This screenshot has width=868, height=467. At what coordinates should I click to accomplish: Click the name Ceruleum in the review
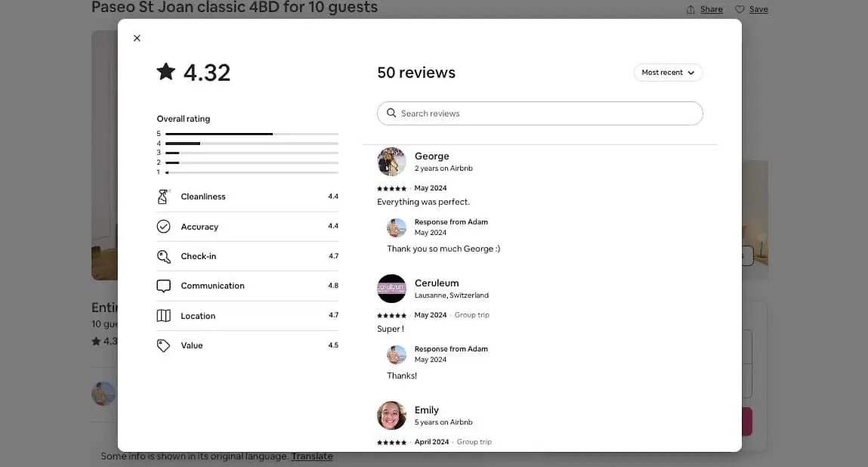(x=437, y=283)
